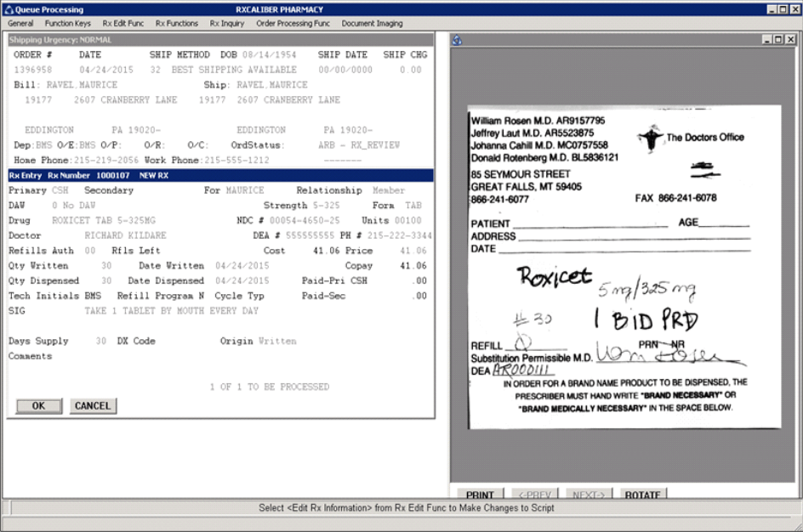Minimize the prescription image viewer window

(x=767, y=40)
